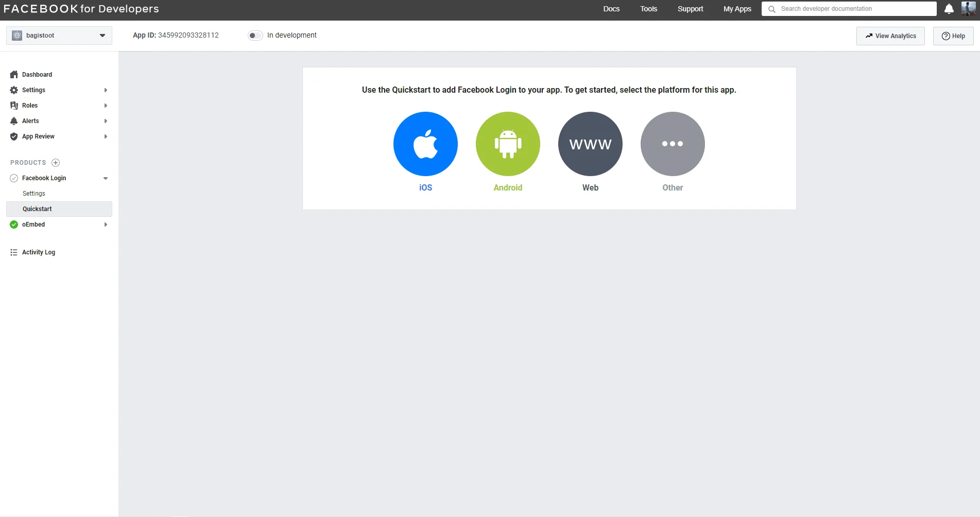980x517 pixels.
Task: Click the Dashboard home icon
Action: pyautogui.click(x=14, y=75)
